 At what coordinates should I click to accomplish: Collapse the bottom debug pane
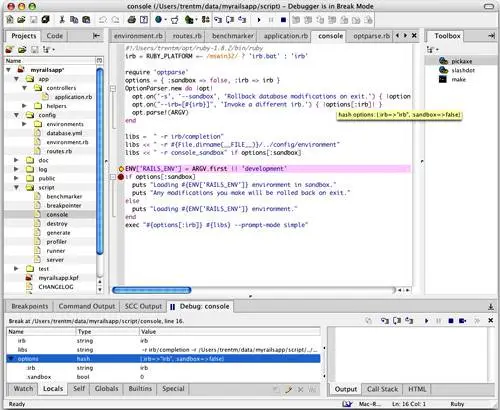click(x=491, y=307)
